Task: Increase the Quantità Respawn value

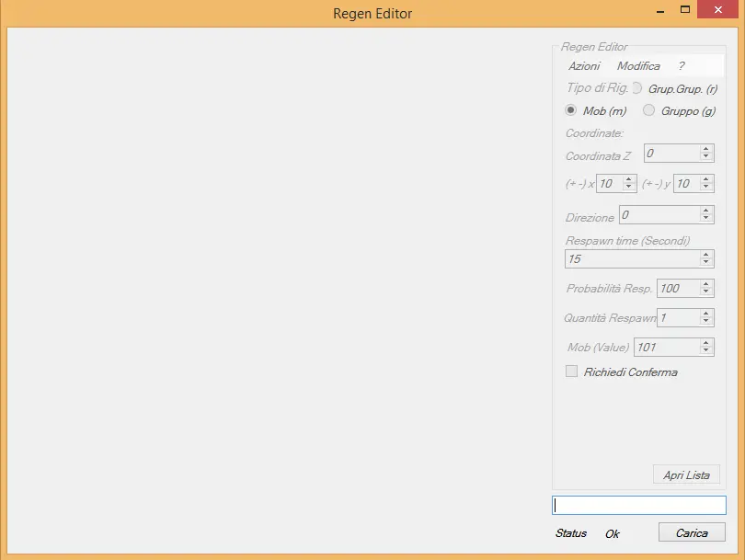Action: coord(706,314)
